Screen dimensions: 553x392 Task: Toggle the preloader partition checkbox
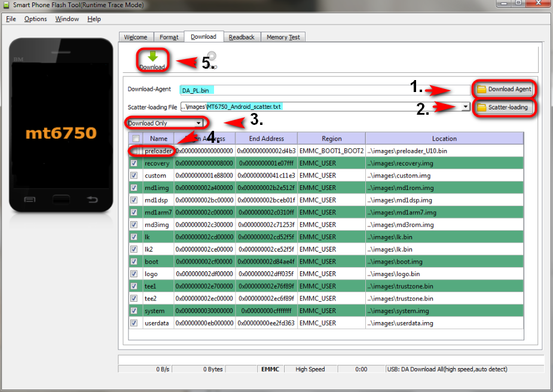click(134, 151)
